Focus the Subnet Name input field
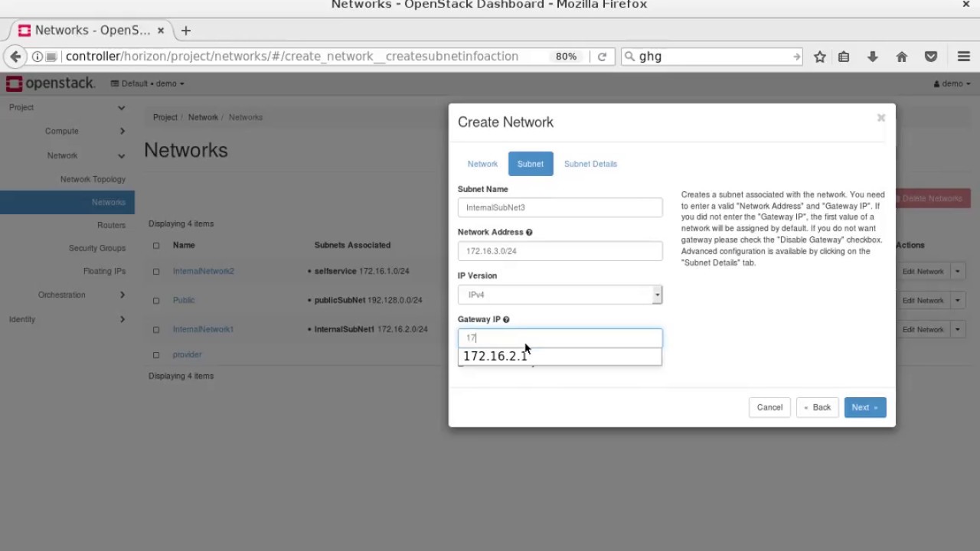Viewport: 980px width, 551px height. tap(560, 207)
